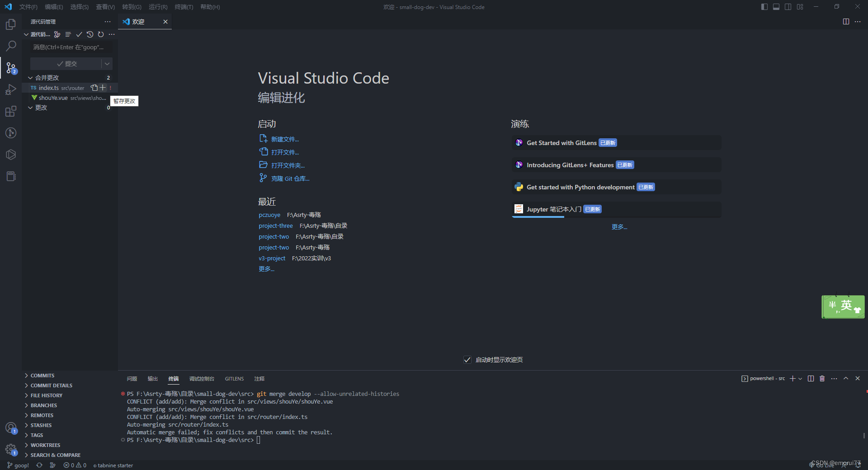
Task: Click the history clock icon in source control header
Action: (x=90, y=34)
